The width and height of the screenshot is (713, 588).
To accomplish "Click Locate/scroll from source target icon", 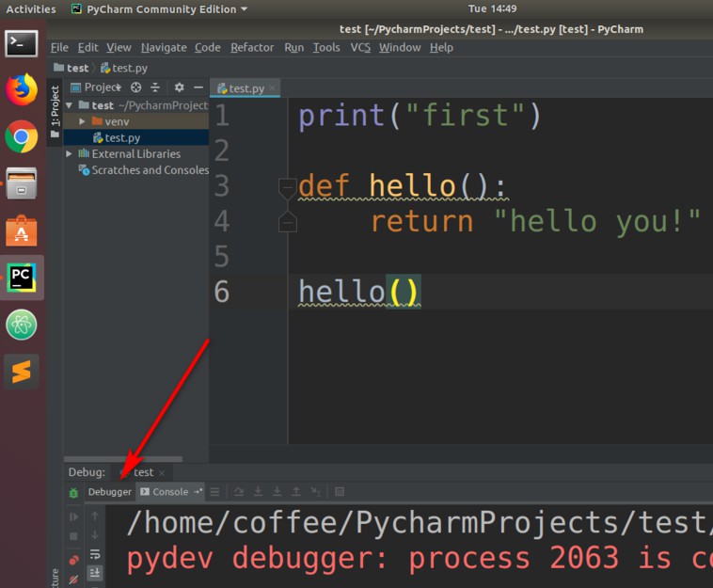I will click(136, 87).
